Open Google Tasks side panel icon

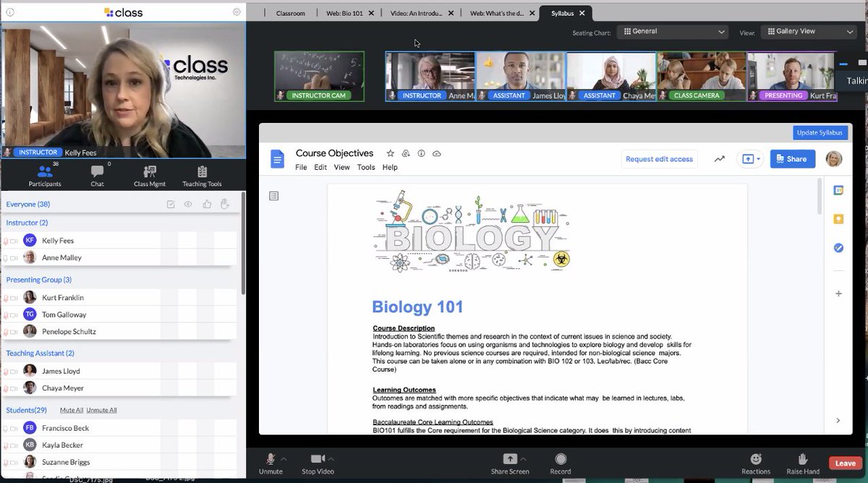pos(838,247)
